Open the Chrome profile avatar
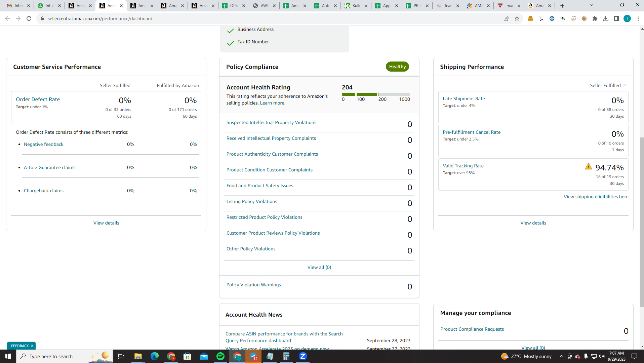This screenshot has width=644, height=363. [627, 18]
